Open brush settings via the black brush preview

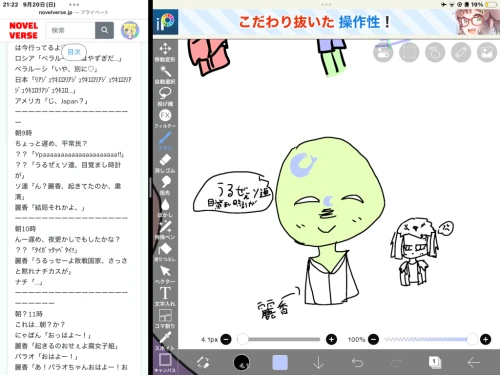click(242, 362)
